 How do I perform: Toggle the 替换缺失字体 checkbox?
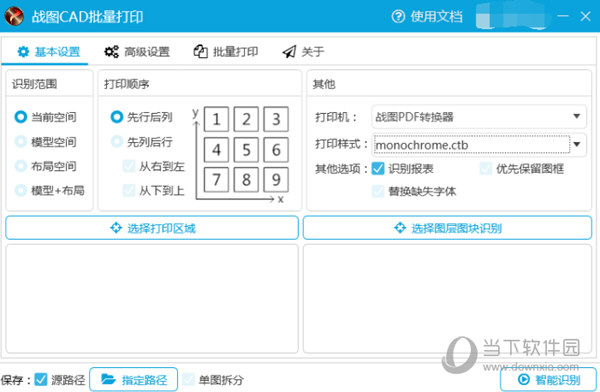[x=378, y=191]
